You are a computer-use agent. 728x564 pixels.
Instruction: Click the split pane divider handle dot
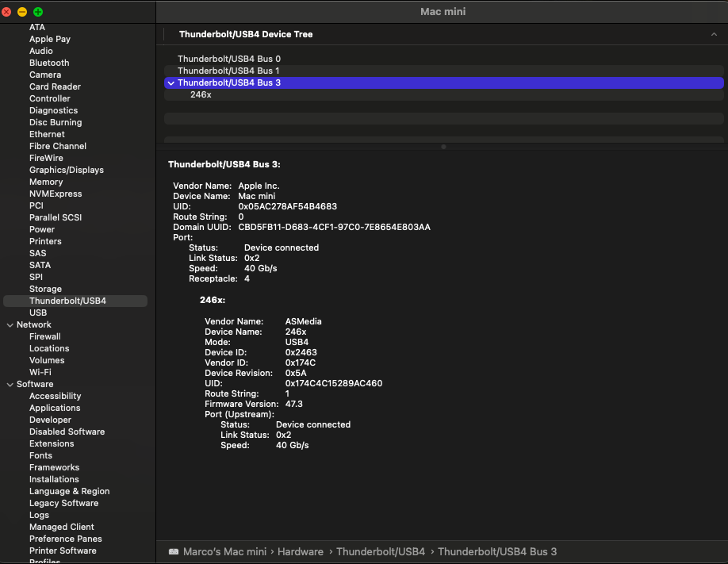pyautogui.click(x=443, y=147)
